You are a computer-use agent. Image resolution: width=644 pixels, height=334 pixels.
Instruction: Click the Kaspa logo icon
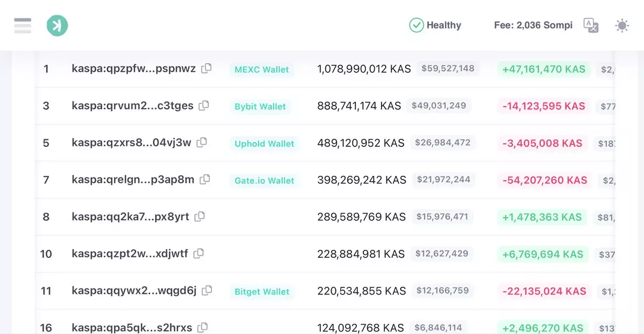(57, 25)
